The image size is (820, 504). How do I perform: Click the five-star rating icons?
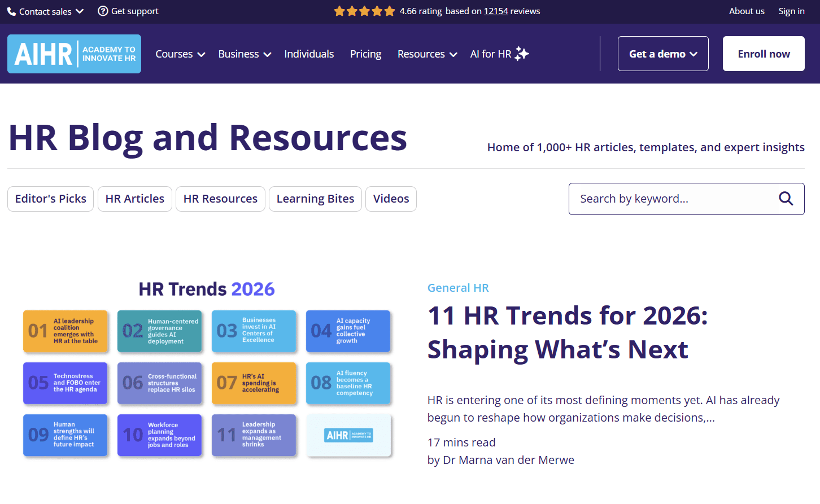364,11
